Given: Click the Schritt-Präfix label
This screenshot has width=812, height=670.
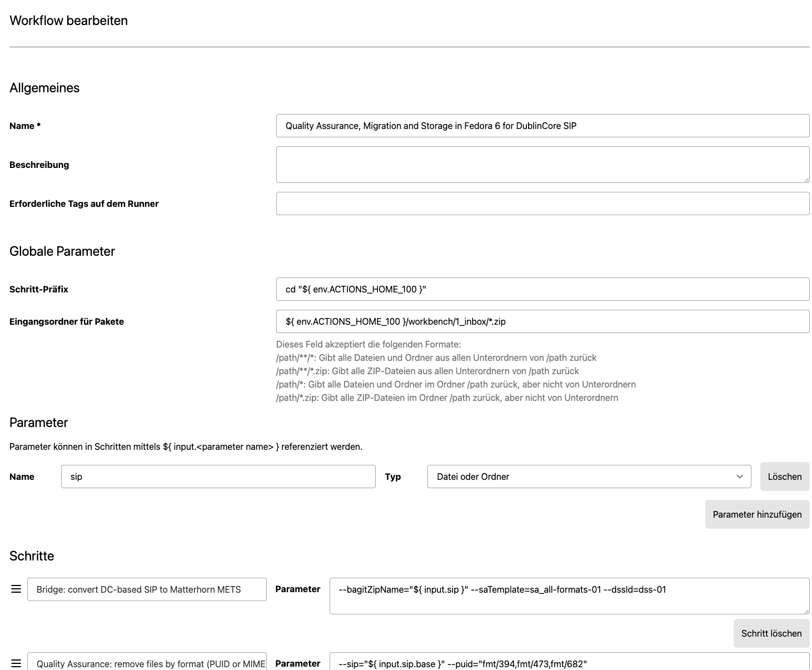Looking at the screenshot, I should (x=39, y=289).
